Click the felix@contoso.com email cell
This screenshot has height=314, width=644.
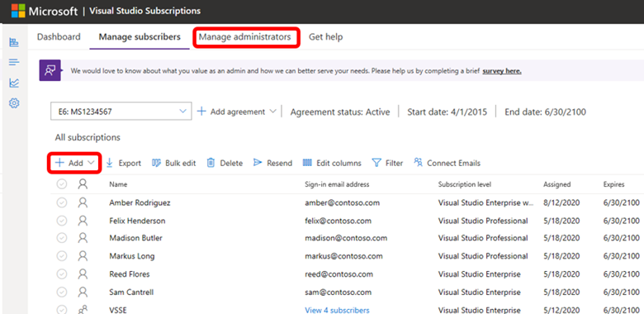click(x=338, y=221)
